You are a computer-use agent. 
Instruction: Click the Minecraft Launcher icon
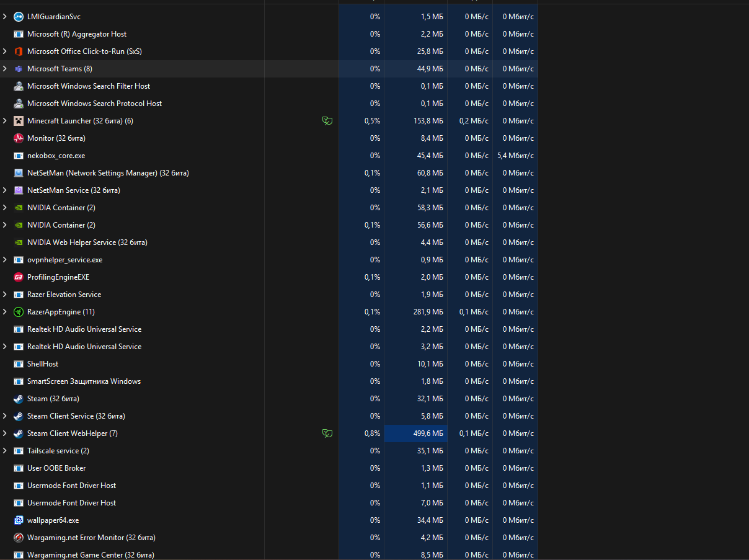pos(19,121)
